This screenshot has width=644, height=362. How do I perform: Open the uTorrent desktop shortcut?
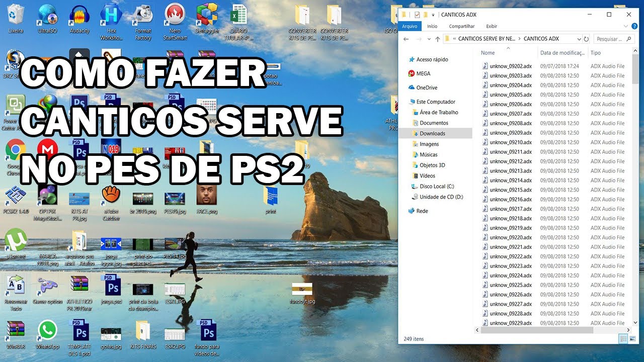(x=16, y=244)
